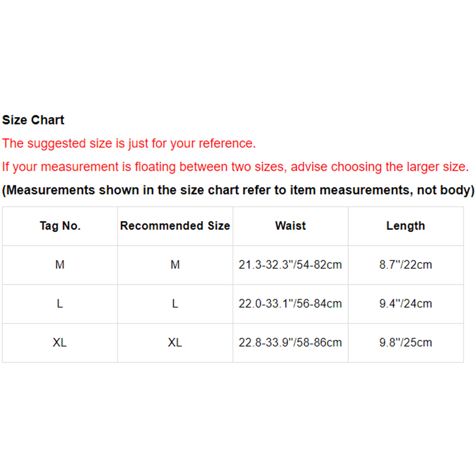Select the red "suggested size" reference note
The image size is (476, 476).
(x=129, y=143)
